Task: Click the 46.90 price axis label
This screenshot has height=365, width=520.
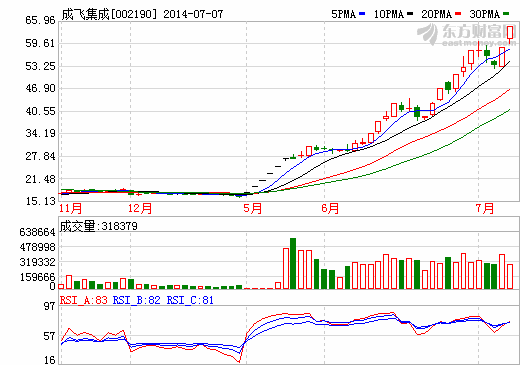Action: point(40,89)
